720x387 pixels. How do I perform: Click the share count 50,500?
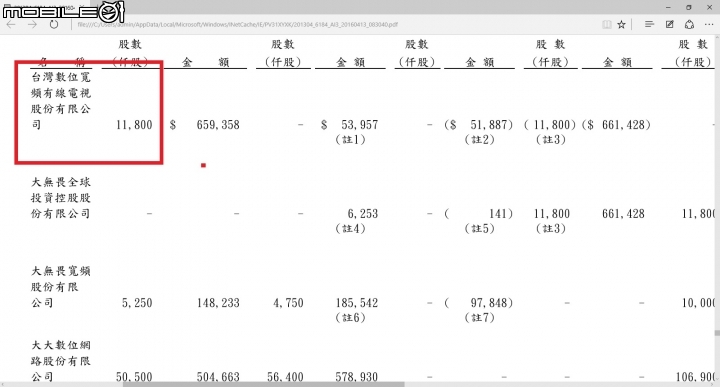click(x=134, y=377)
